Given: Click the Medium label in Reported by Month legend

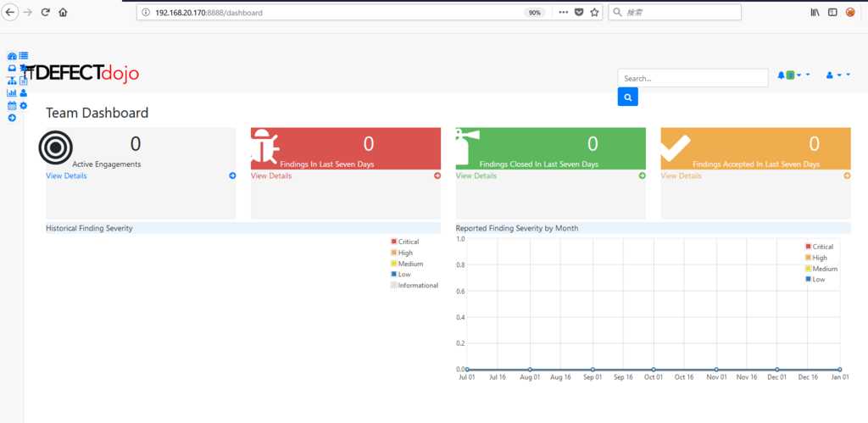Looking at the screenshot, I should pos(825,269).
